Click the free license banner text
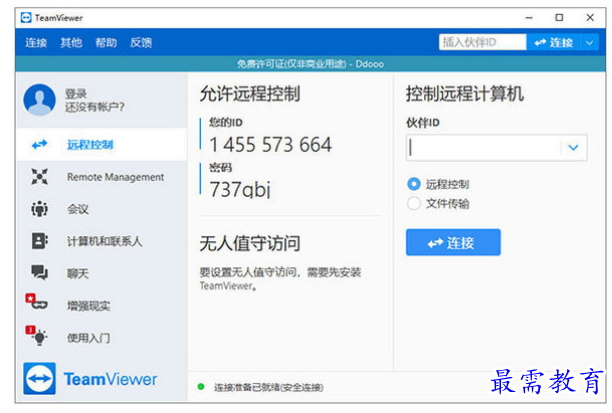The image size is (612, 413). click(310, 64)
